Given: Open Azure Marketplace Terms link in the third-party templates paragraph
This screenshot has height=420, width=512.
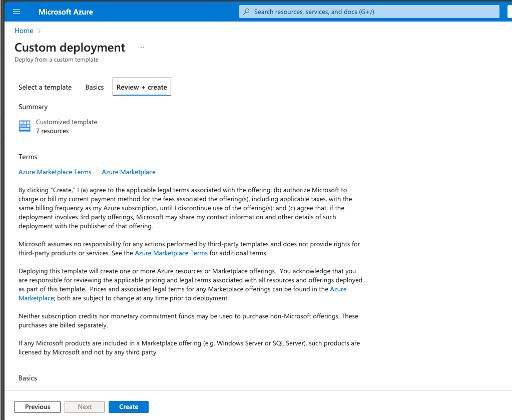Looking at the screenshot, I should click(x=171, y=253).
